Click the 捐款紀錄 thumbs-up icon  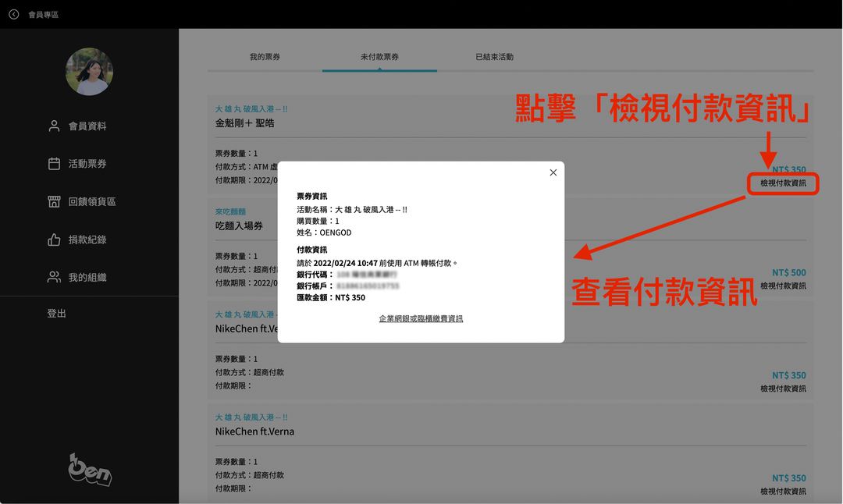click(54, 240)
